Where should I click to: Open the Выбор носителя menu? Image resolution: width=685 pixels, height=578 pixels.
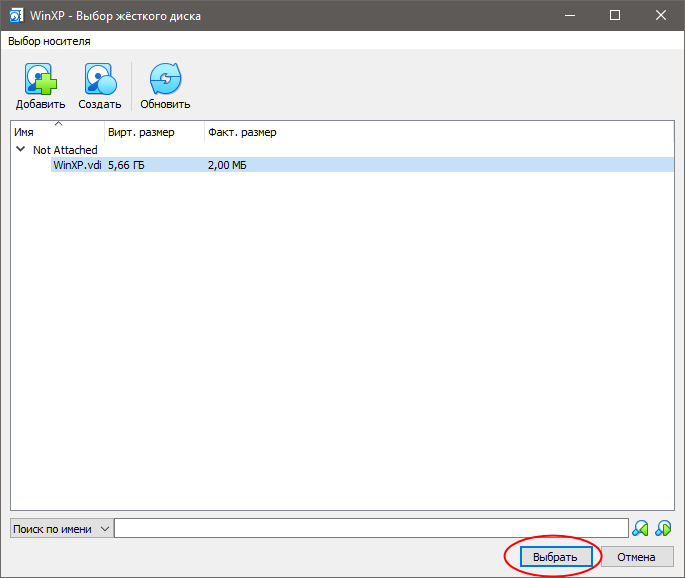(x=49, y=41)
